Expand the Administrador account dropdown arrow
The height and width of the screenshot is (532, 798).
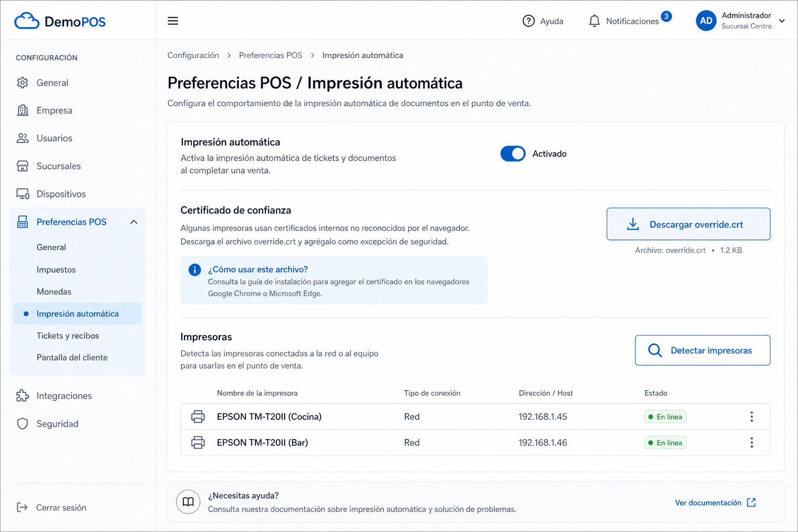[x=782, y=21]
